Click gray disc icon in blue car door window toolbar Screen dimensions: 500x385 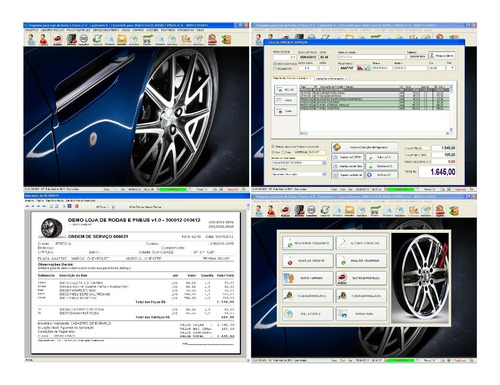pyautogui.click(x=84, y=39)
